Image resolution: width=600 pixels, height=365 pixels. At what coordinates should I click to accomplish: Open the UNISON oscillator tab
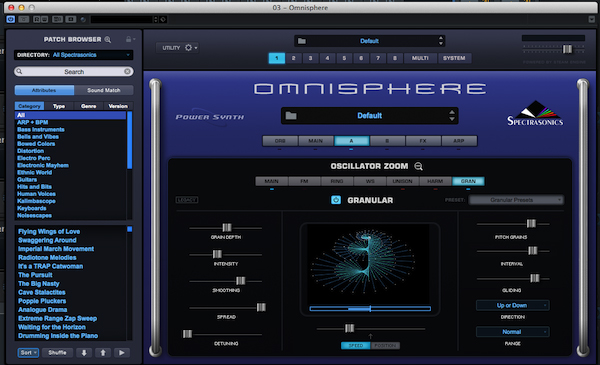[x=403, y=181]
